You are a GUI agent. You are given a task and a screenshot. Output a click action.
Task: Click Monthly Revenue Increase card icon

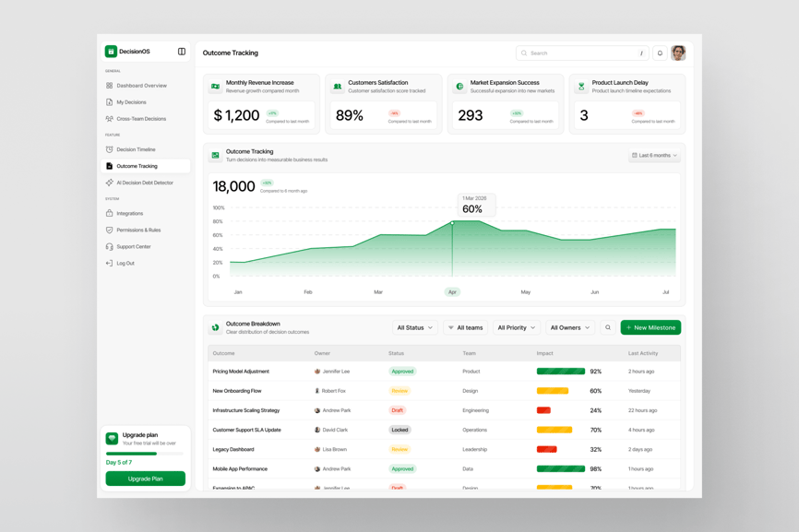[x=215, y=87]
